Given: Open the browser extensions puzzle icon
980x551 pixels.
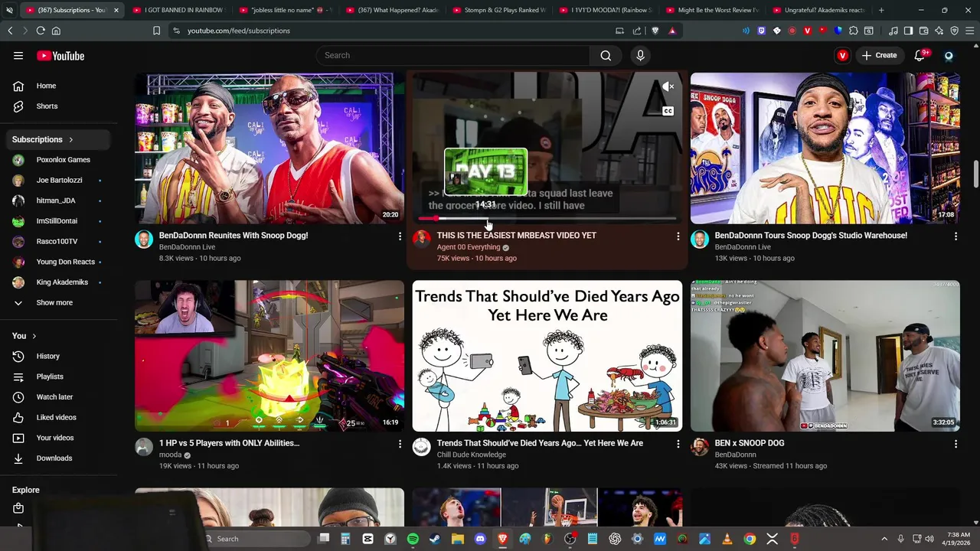Looking at the screenshot, I should coord(854,31).
